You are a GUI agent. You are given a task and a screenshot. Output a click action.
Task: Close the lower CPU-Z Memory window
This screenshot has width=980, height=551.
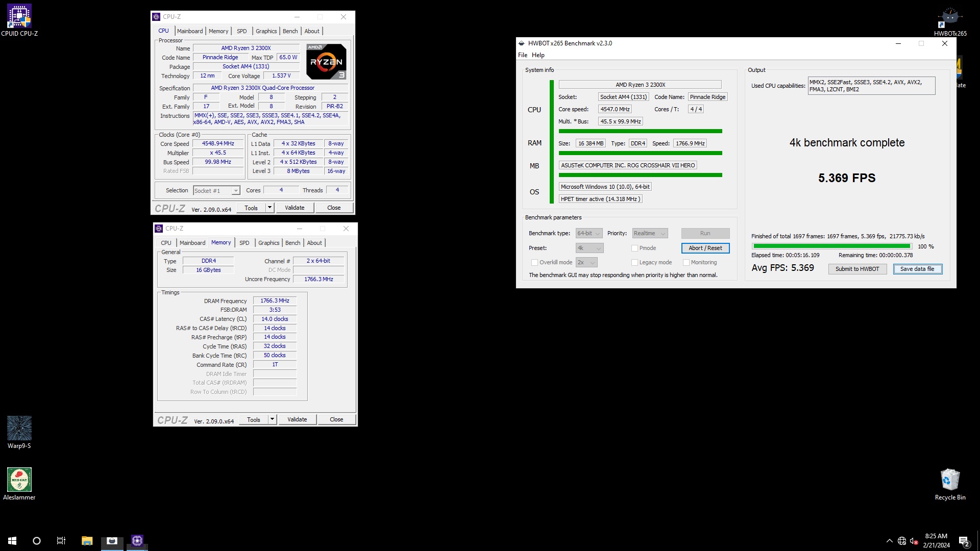(346, 229)
